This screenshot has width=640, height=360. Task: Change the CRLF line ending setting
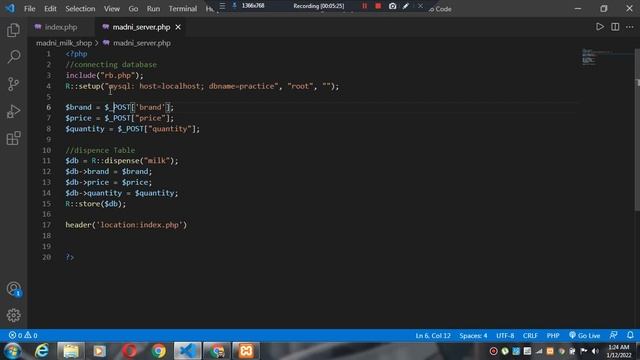530,336
